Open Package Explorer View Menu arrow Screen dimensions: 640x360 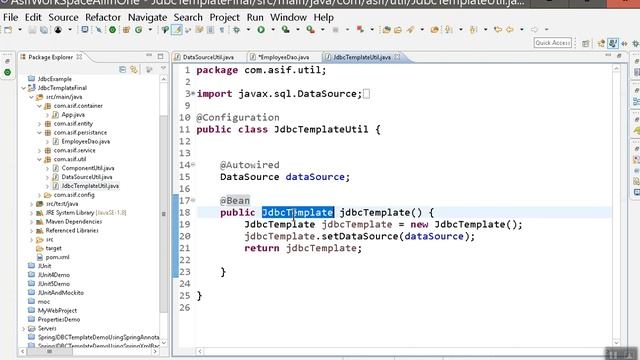pyautogui.click(x=163, y=68)
